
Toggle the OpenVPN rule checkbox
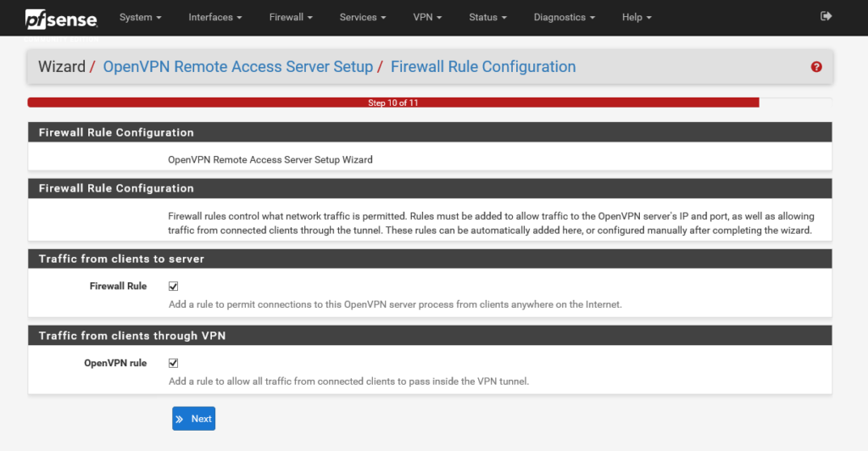tap(173, 363)
